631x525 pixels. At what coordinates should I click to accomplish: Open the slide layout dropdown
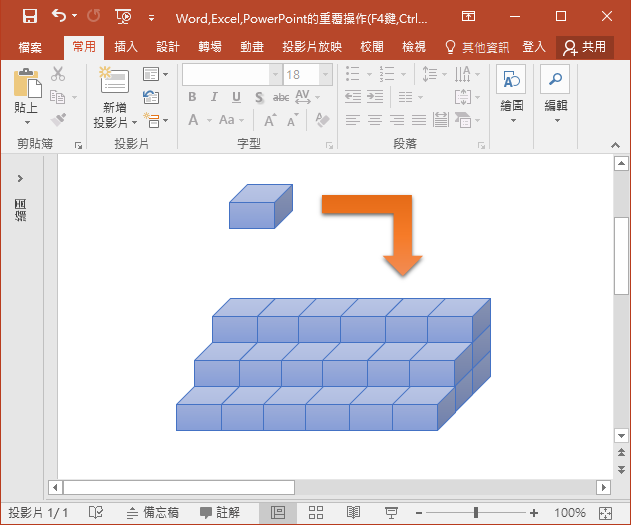155,74
